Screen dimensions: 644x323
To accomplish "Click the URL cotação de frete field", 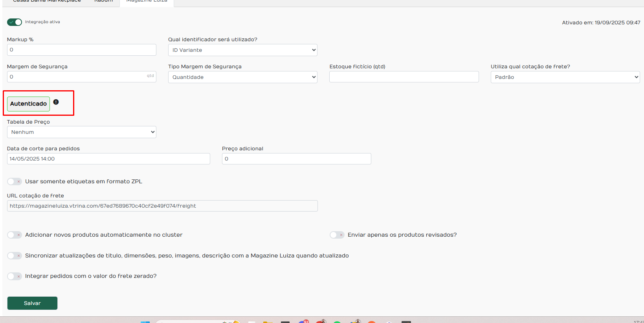I will [162, 206].
